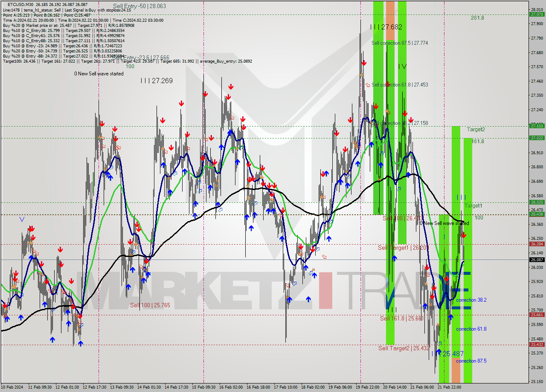Viewport: 546px width, 392px height.
Task: Click the '10 Feb 2024' date axis label
Action: [x=13, y=387]
